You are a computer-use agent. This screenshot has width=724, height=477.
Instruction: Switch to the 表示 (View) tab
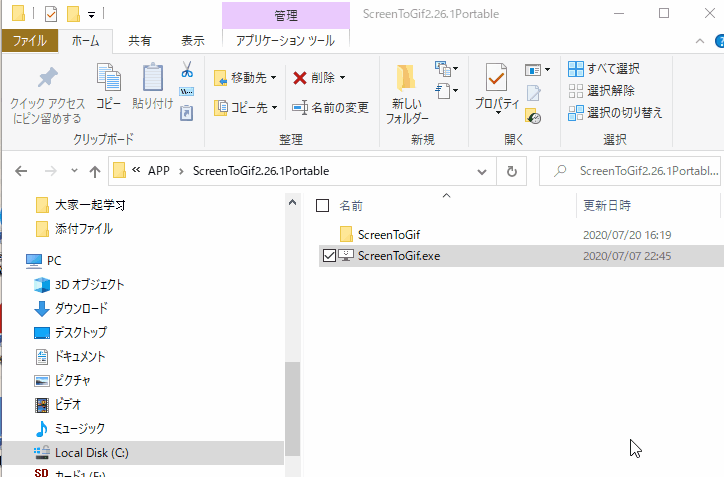[193, 41]
